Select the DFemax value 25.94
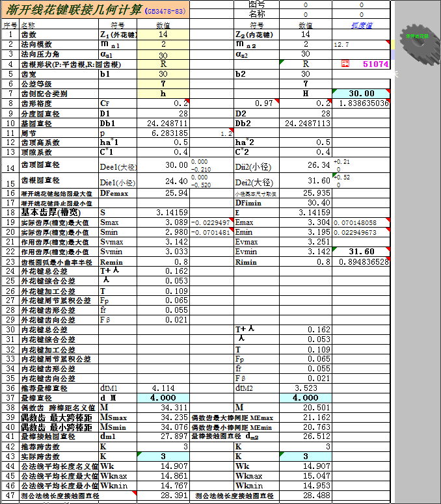The width and height of the screenshot is (441, 504). pos(163,193)
